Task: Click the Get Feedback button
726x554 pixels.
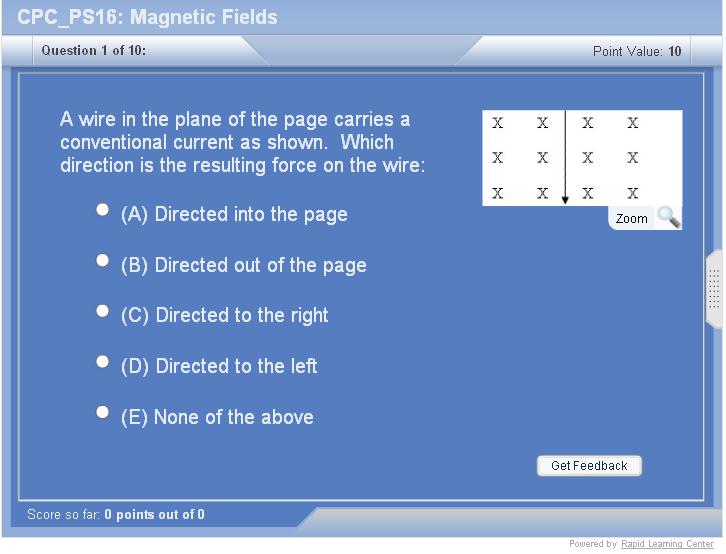Action: [589, 466]
